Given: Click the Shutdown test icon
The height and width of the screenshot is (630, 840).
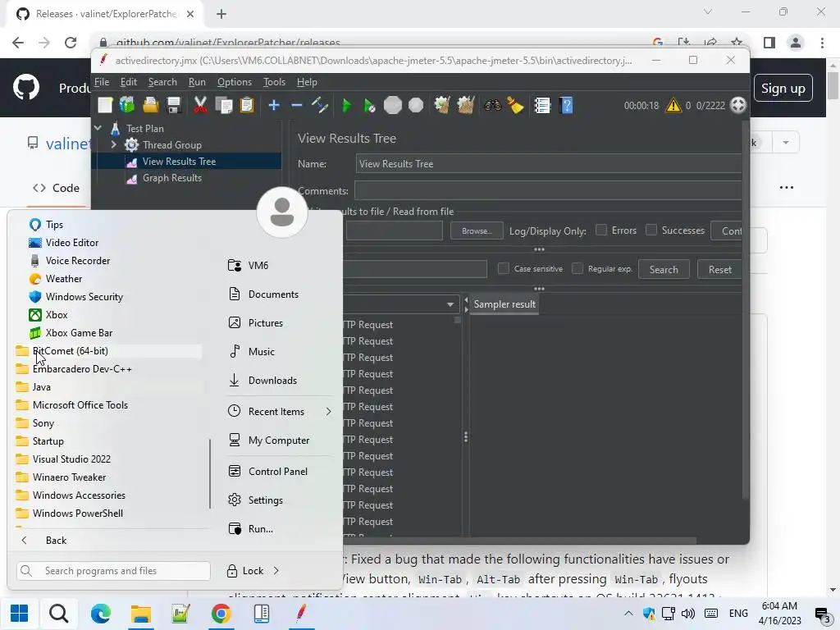Looking at the screenshot, I should (416, 105).
